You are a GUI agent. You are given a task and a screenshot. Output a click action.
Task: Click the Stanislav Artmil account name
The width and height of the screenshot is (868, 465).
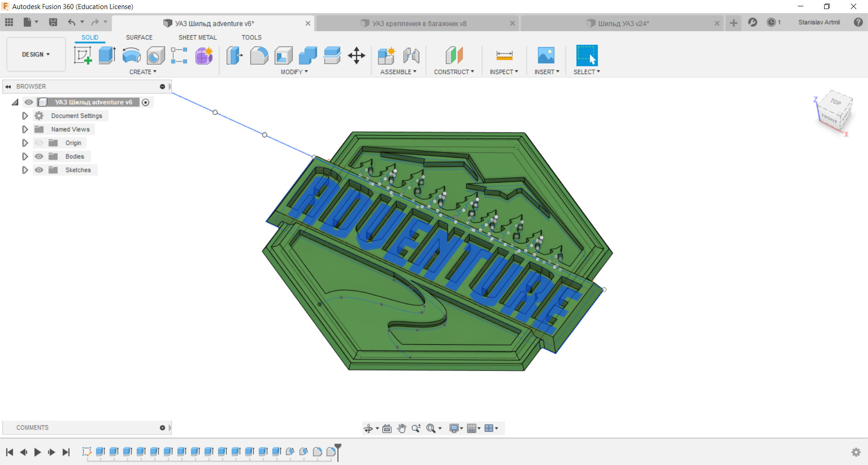coord(819,22)
